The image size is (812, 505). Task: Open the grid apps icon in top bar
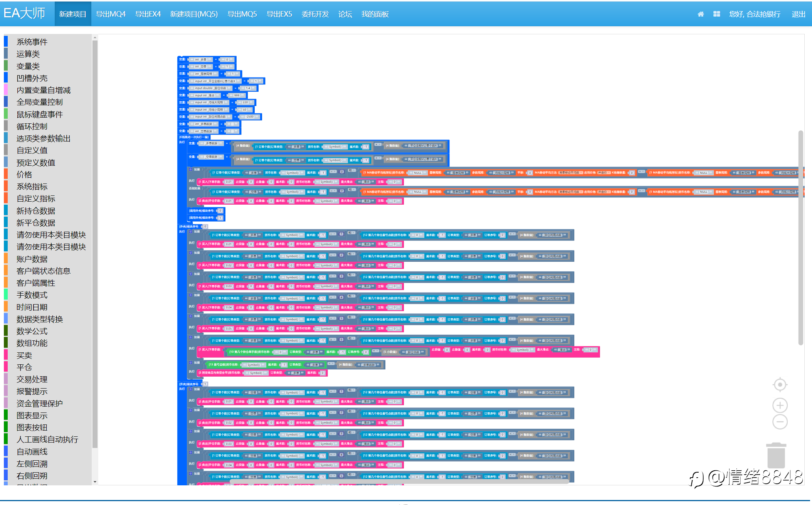point(716,14)
